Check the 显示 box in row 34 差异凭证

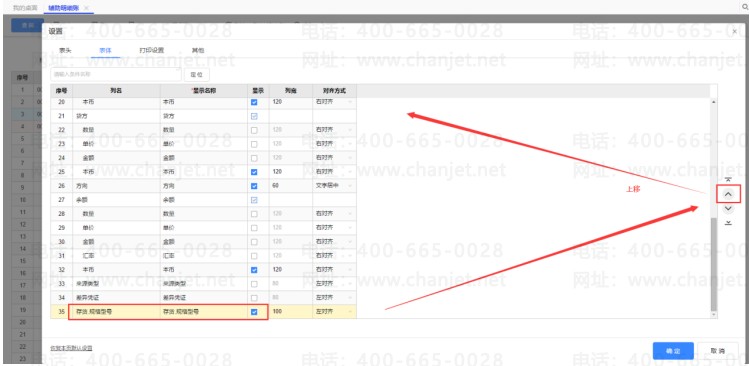pos(254,298)
